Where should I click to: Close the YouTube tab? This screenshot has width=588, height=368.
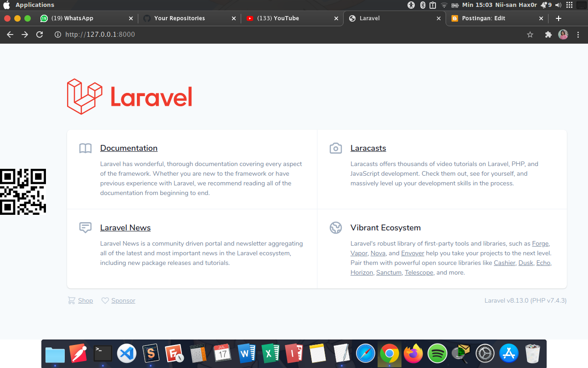tap(336, 18)
